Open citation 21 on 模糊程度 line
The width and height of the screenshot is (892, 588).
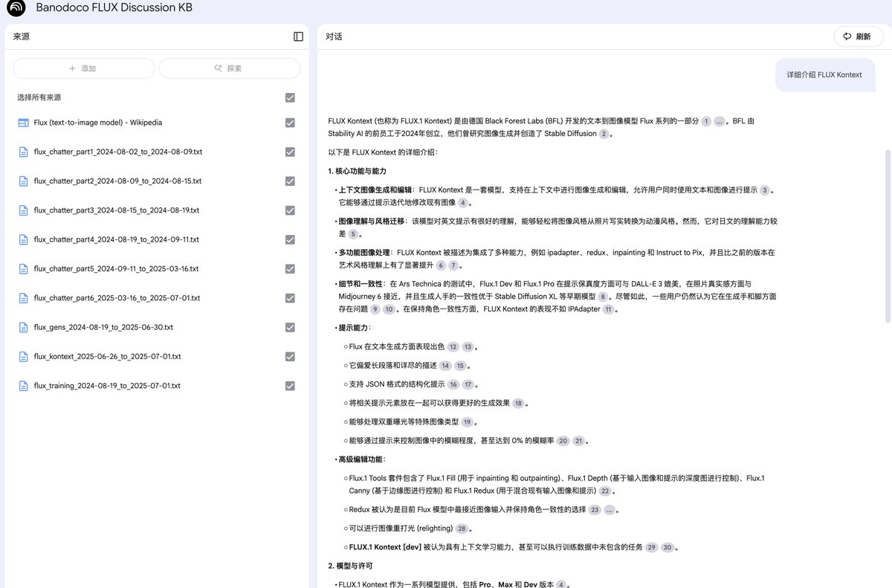point(579,441)
